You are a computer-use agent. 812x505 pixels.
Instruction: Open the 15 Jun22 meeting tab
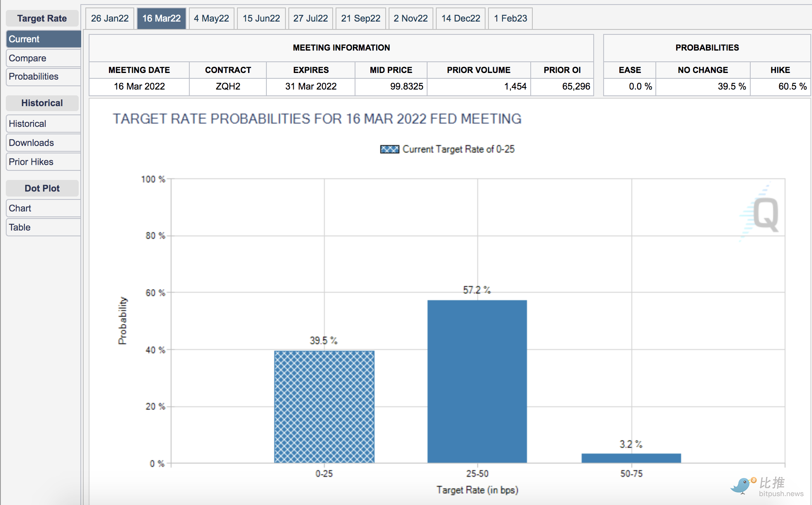pyautogui.click(x=261, y=18)
